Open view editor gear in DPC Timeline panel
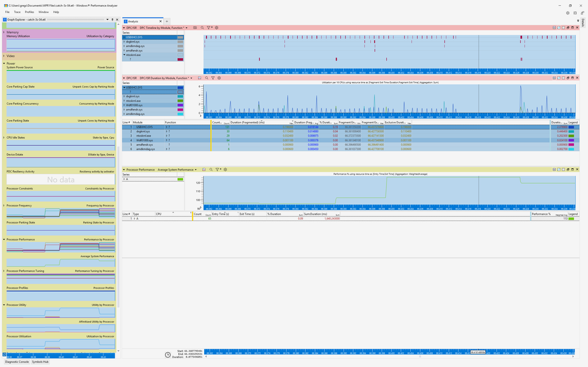Image resolution: width=588 pixels, height=367 pixels. coord(217,28)
